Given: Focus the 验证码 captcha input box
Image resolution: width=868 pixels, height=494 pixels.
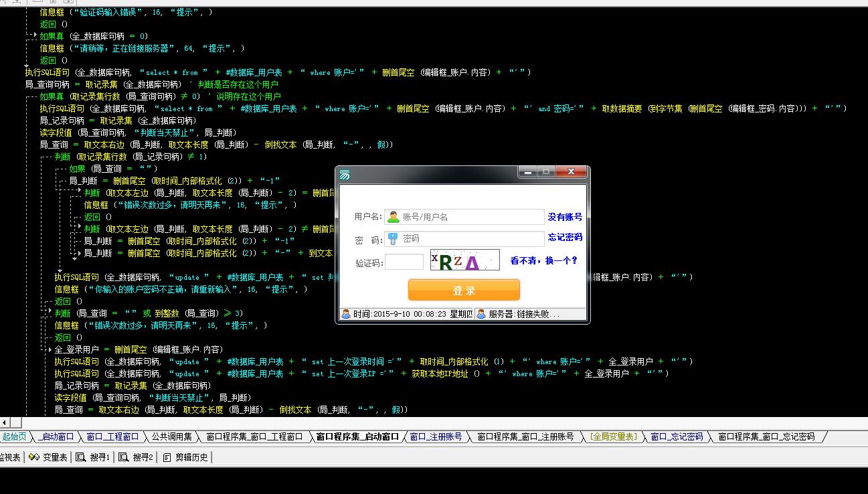Looking at the screenshot, I should point(404,262).
